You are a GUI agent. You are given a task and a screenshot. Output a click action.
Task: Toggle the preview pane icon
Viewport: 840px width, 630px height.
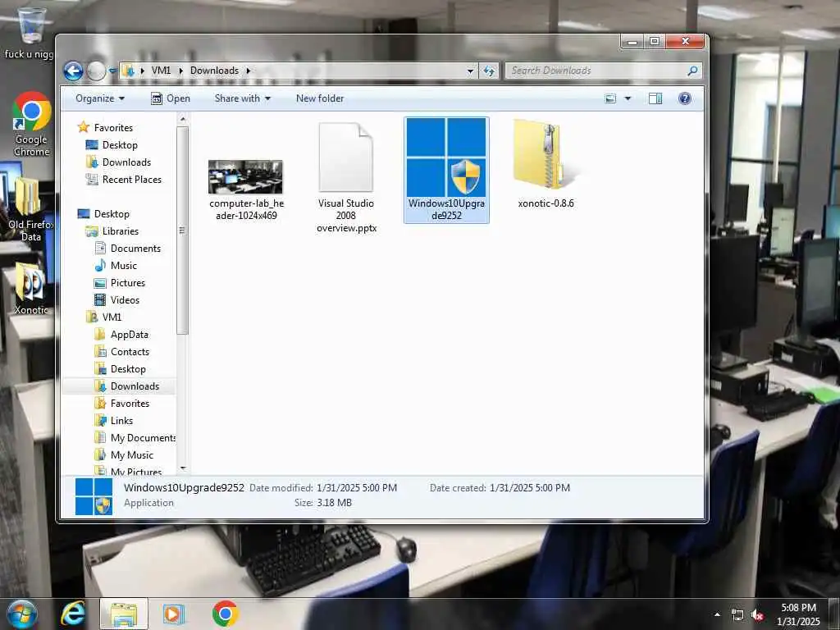click(655, 98)
